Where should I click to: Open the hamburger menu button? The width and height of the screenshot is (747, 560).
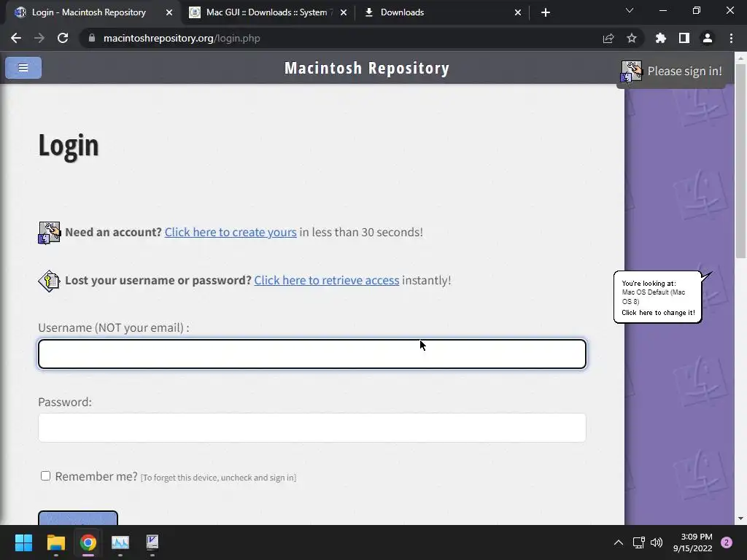[23, 68]
